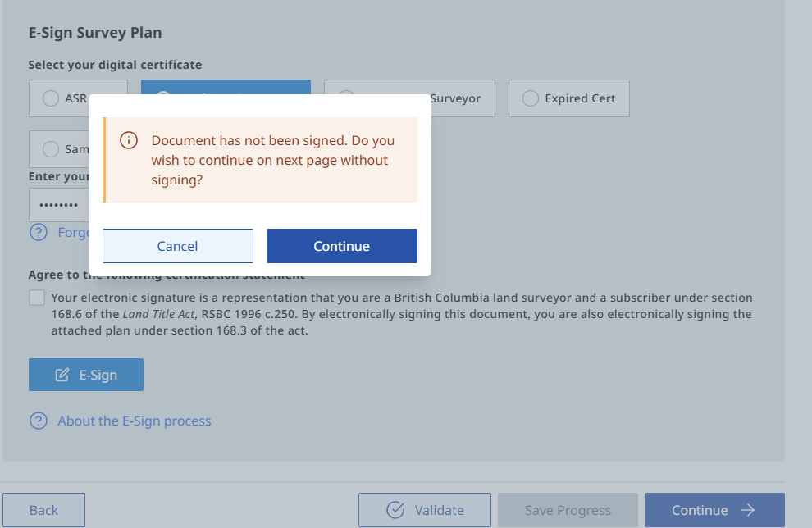Screen dimensions: 812x528
Task: Click help icon next to About E-Sign
Action: (39, 421)
